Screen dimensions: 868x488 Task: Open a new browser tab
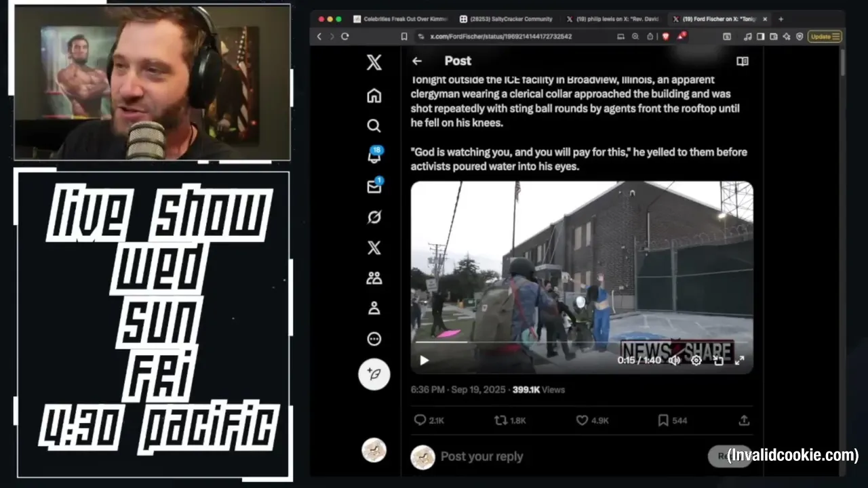[781, 19]
